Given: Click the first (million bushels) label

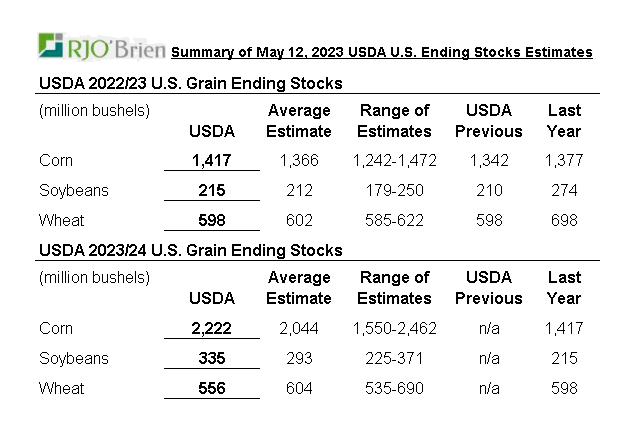Looking at the screenshot, I should [94, 110].
